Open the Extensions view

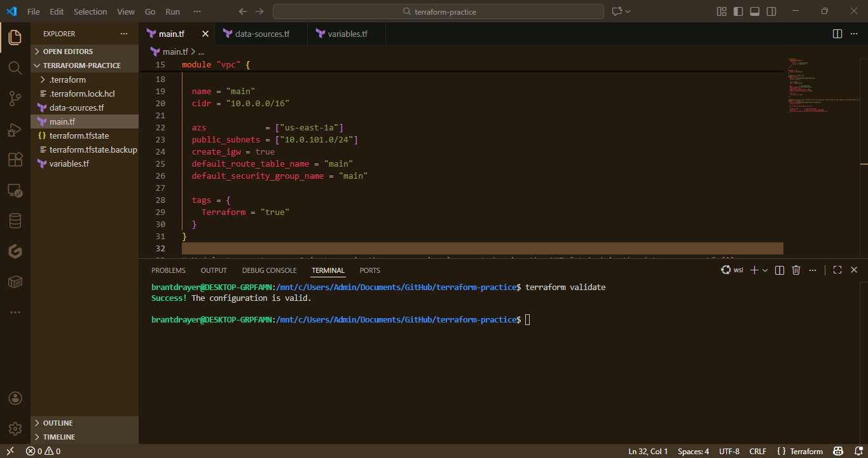point(15,159)
